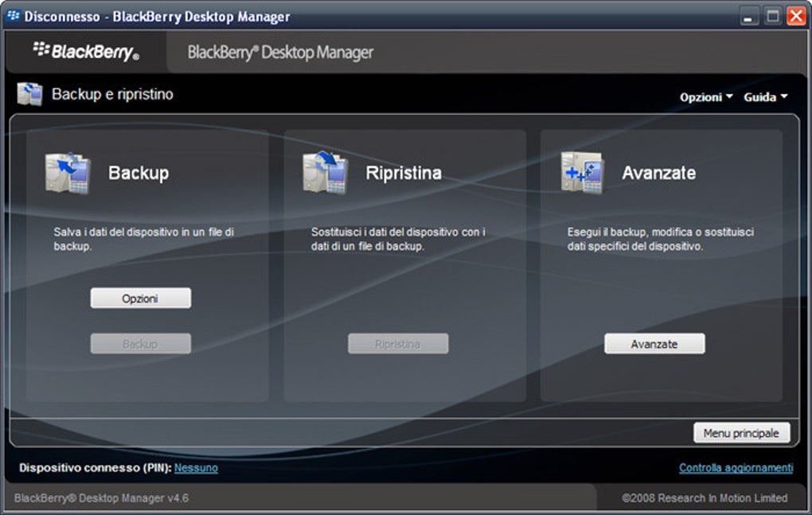
Task: Click the 'Salva i dati del dispositivo' description
Action: (143, 239)
